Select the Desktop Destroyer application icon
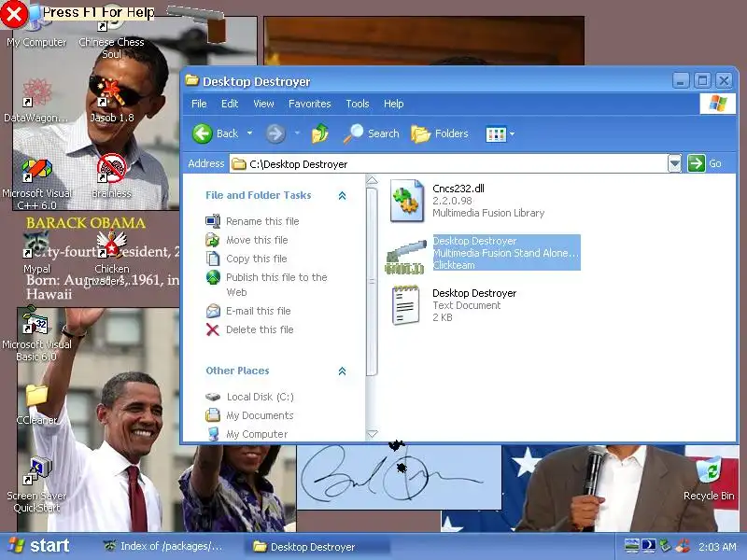This screenshot has width=747, height=560. click(405, 257)
